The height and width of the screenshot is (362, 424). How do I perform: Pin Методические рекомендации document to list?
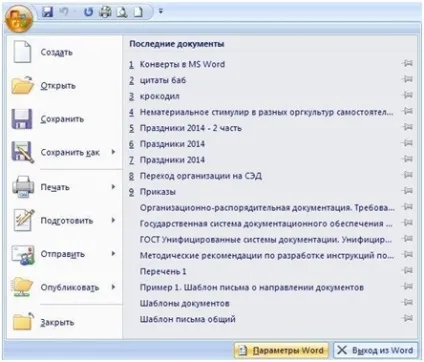click(x=407, y=255)
